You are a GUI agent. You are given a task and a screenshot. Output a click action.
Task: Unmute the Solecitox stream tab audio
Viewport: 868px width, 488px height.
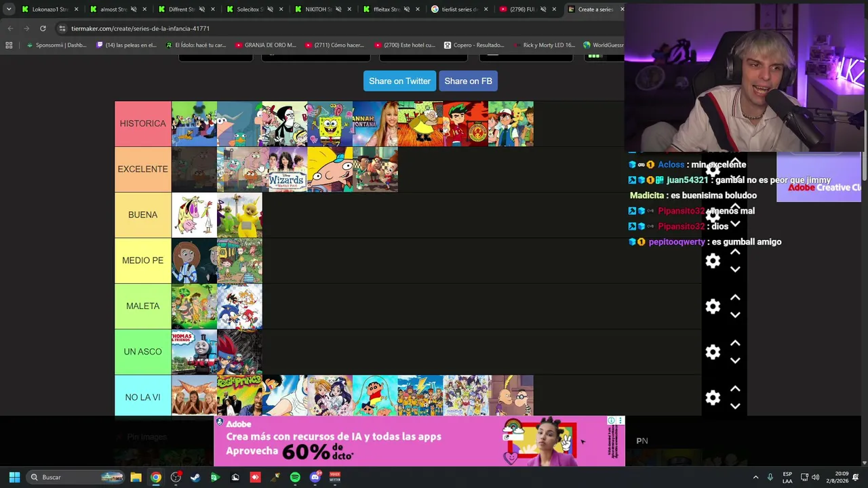click(270, 9)
